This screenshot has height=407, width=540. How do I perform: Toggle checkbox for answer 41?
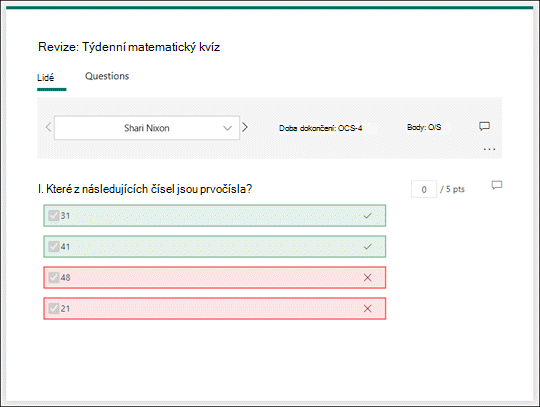pos(54,247)
